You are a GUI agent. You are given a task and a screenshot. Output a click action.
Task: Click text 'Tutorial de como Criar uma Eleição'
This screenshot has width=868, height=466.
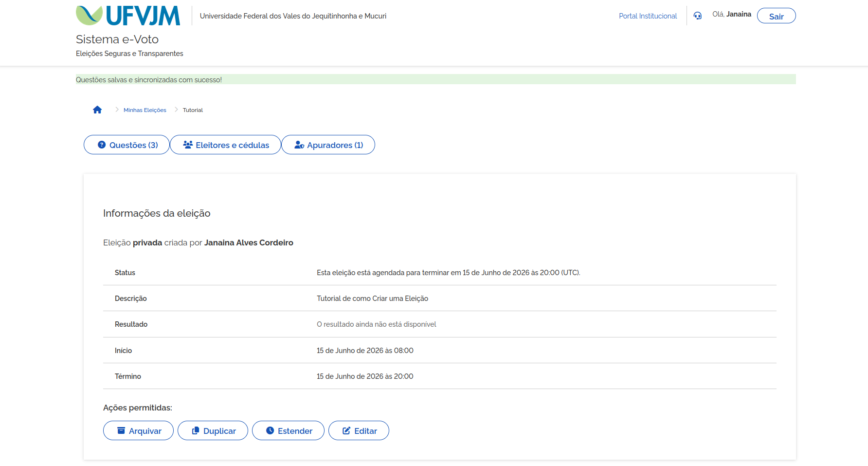pyautogui.click(x=372, y=298)
